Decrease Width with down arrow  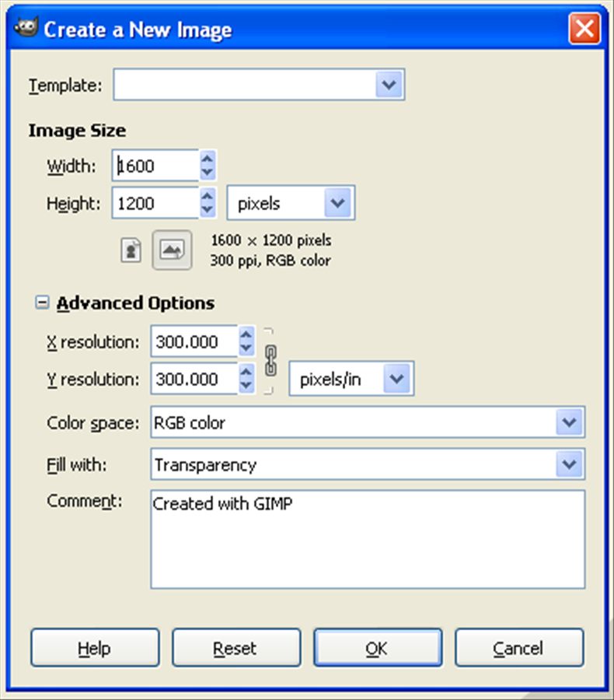click(208, 173)
